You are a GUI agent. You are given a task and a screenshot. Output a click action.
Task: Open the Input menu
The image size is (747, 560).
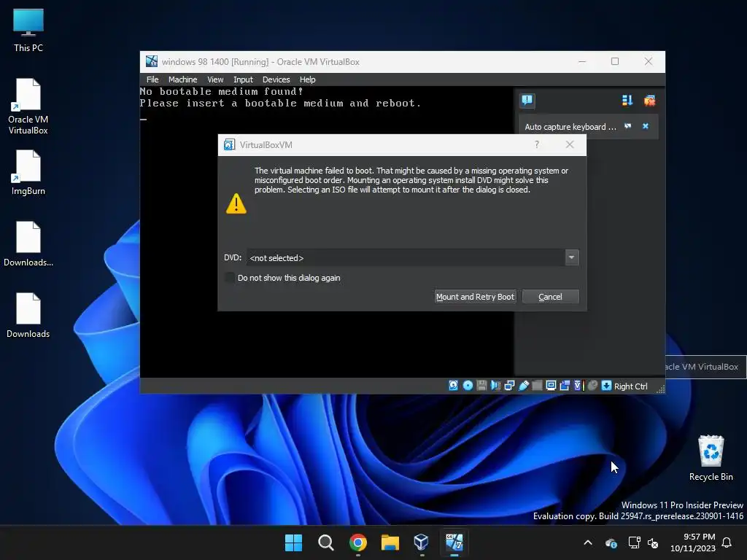[x=243, y=79]
